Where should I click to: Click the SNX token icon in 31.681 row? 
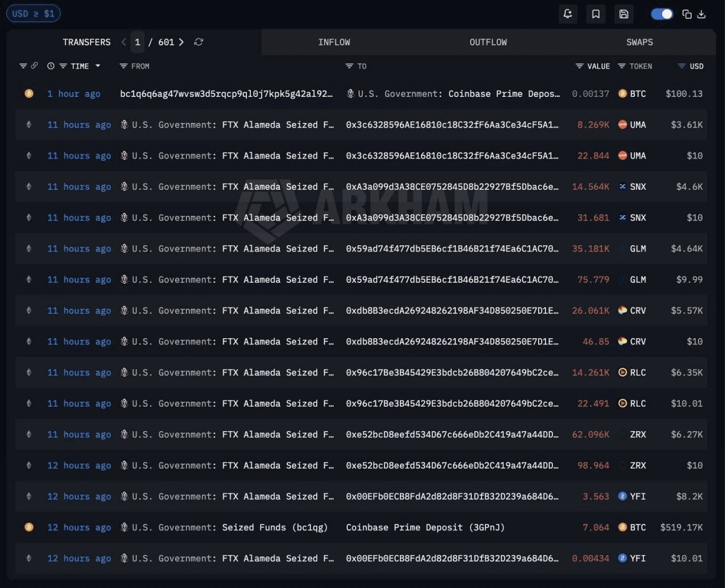pos(622,218)
